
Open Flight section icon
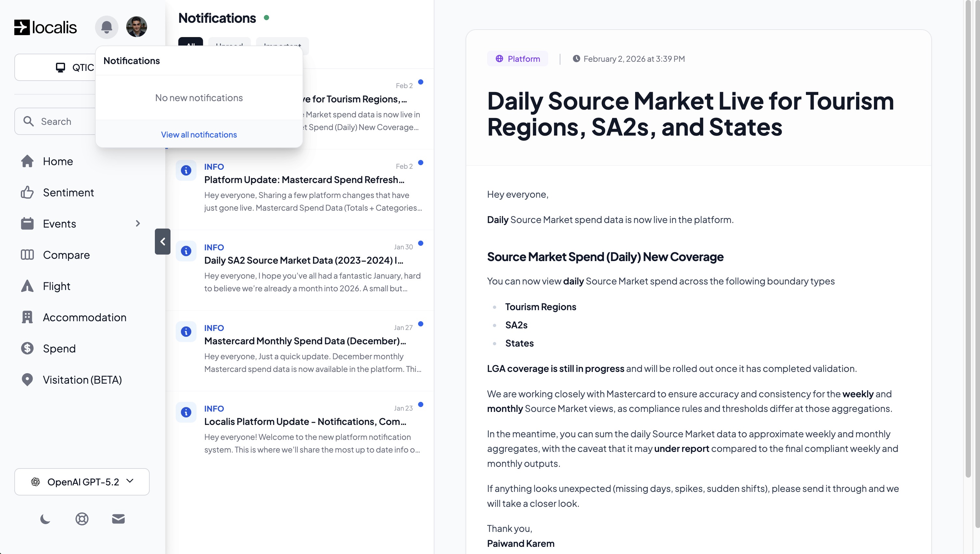27,286
